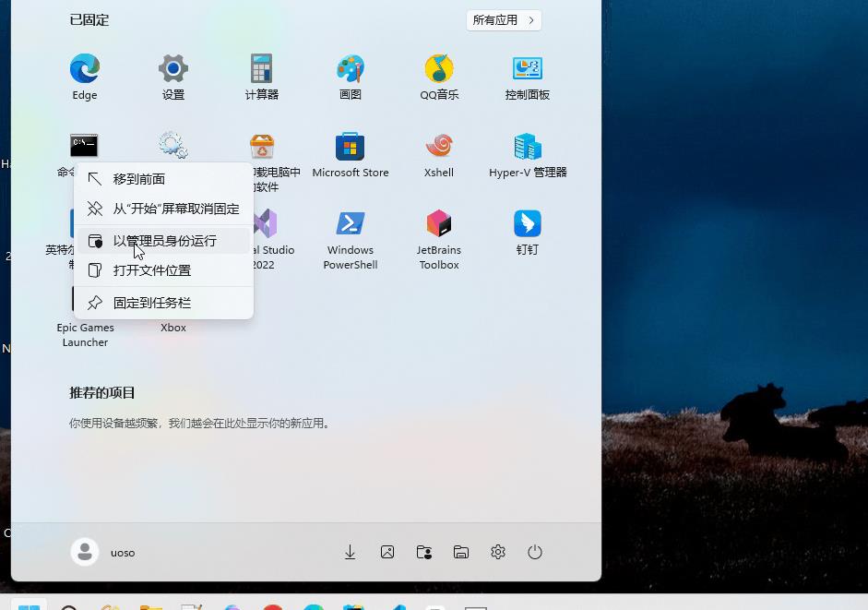This screenshot has height=610, width=868.
Task: Open the Downloads folder shortcut icon
Action: click(351, 552)
